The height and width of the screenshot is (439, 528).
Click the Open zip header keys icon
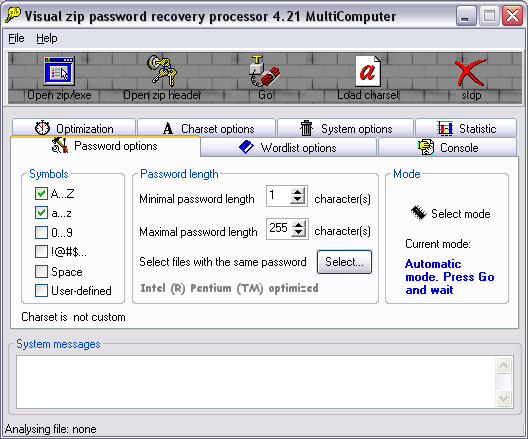(x=162, y=70)
